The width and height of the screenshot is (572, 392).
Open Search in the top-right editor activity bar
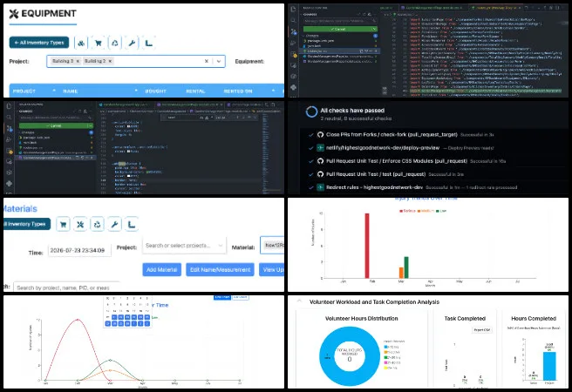tap(294, 20)
